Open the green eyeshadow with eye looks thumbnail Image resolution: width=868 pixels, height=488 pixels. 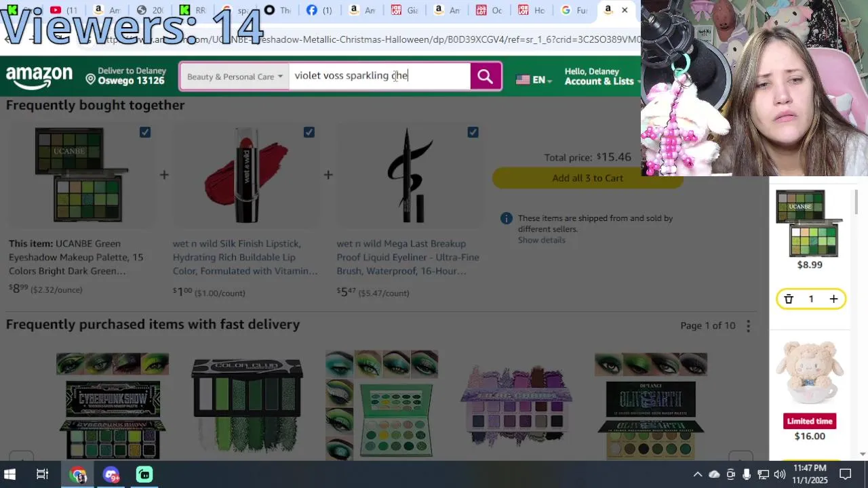coord(382,405)
